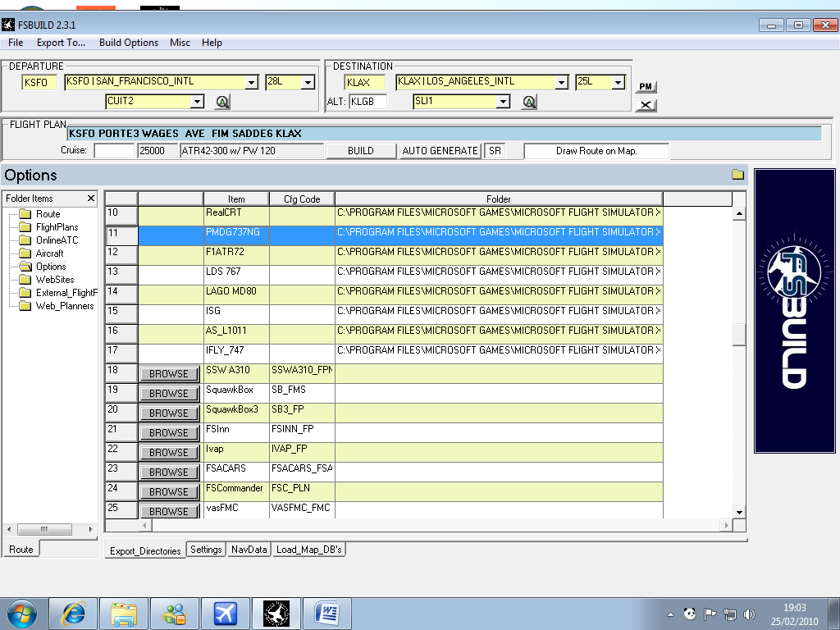Click the destination STAR lookup icon
The width and height of the screenshot is (840, 630).
point(529,102)
